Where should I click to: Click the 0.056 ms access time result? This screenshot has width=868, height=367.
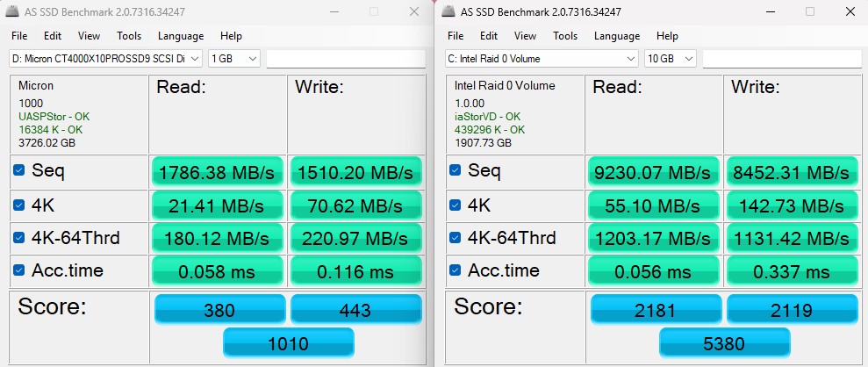pos(654,271)
